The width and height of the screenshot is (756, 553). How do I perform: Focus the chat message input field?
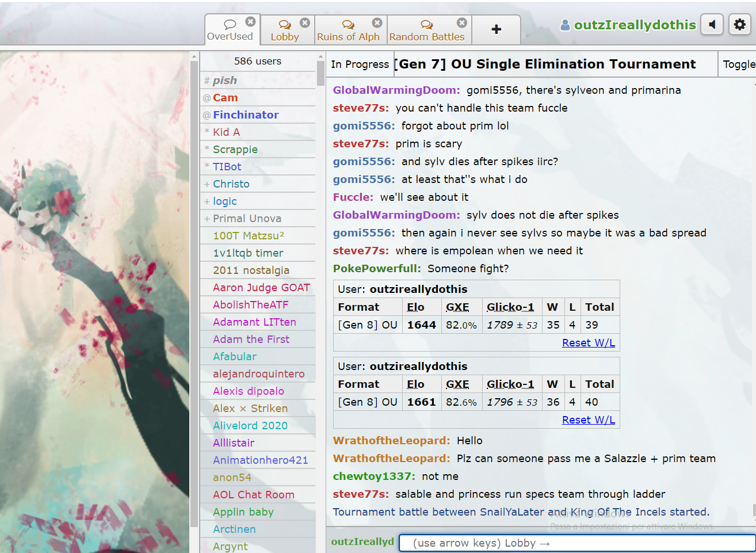577,543
